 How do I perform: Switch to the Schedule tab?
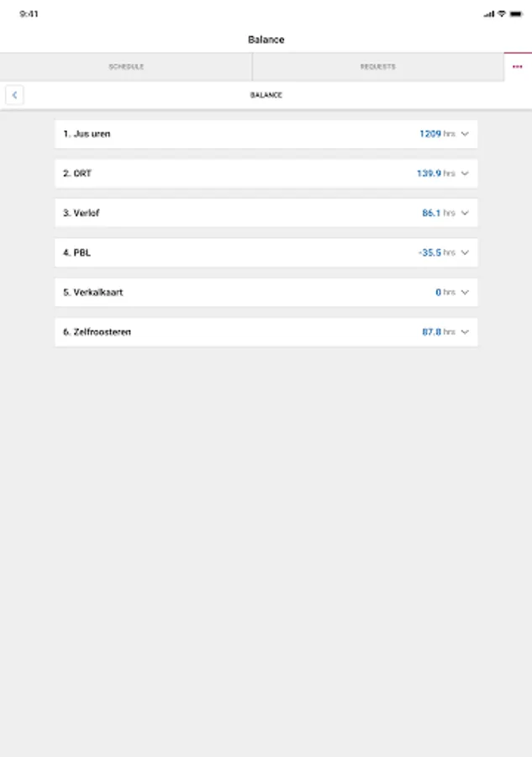[x=126, y=66]
